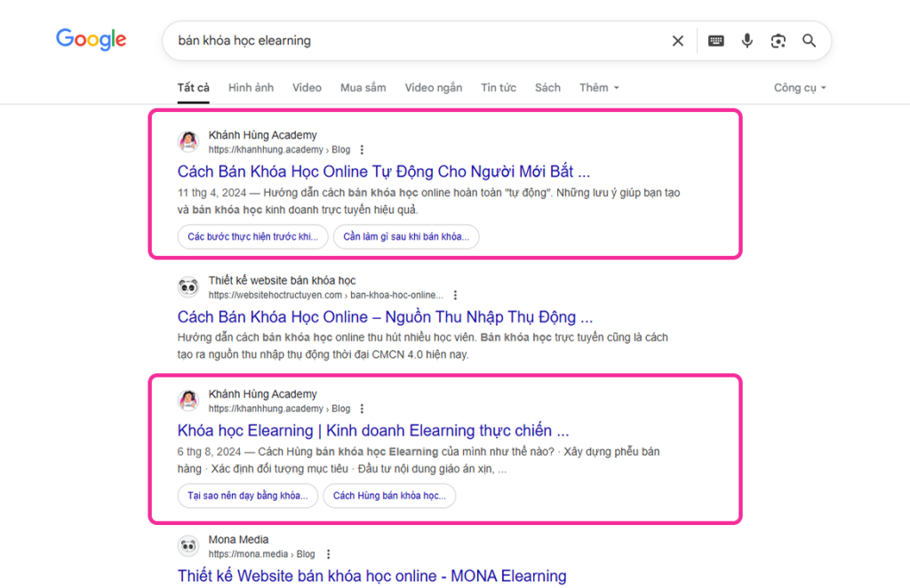Open Cách Bán Khóa Học Online – Nguồn Thu Nhập link

pyautogui.click(x=385, y=317)
